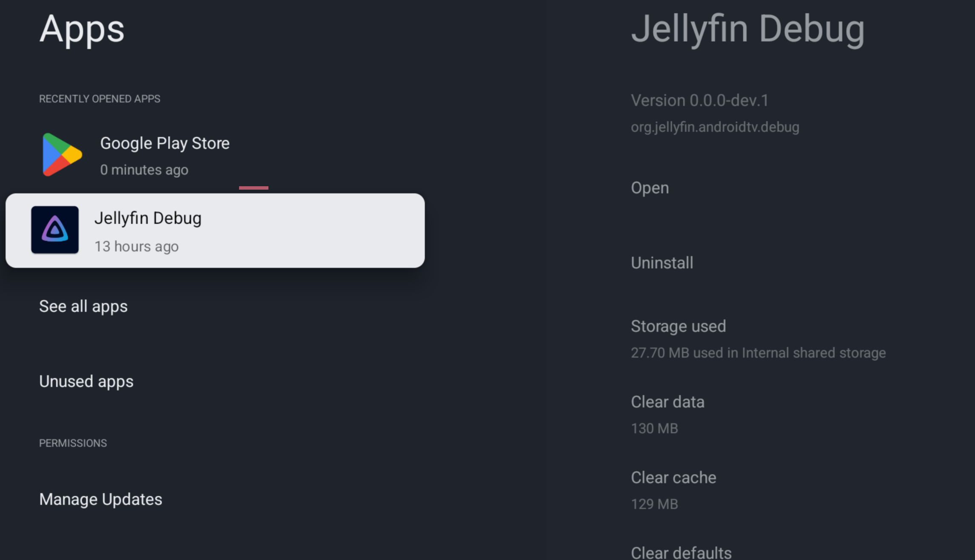This screenshot has width=975, height=560.
Task: Open the Unused apps section
Action: pos(86,381)
